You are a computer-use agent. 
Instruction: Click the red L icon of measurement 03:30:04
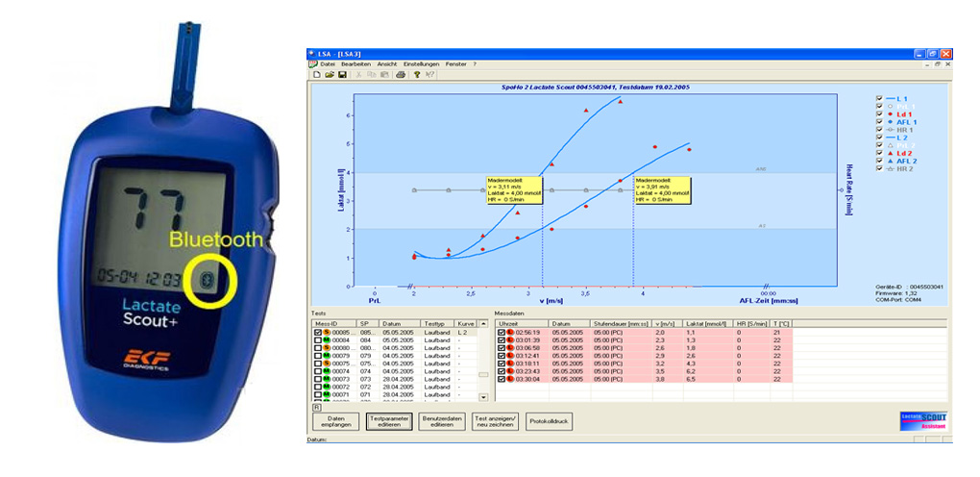[510, 379]
